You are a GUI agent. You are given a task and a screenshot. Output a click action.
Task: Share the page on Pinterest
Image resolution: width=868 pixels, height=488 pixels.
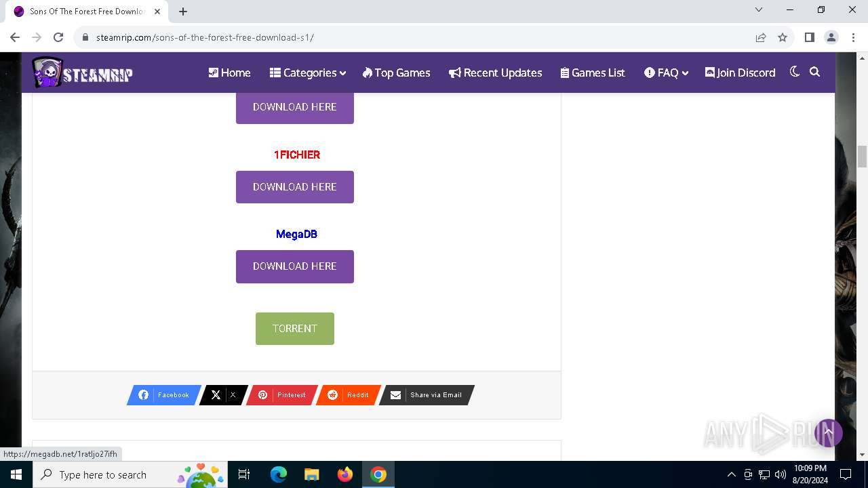pyautogui.click(x=282, y=395)
